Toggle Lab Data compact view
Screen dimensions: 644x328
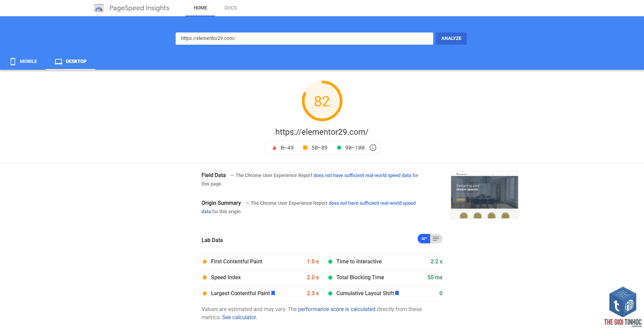[424, 239]
